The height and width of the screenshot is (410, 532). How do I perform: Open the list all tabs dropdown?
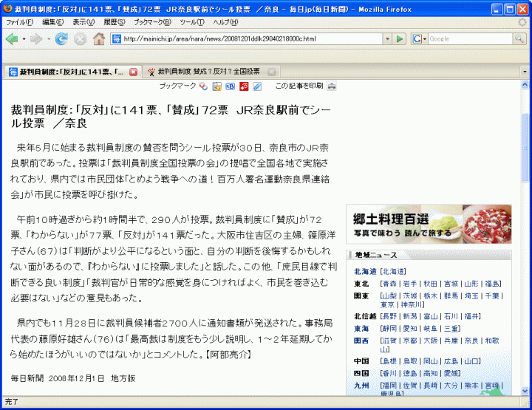pyautogui.click(x=525, y=72)
